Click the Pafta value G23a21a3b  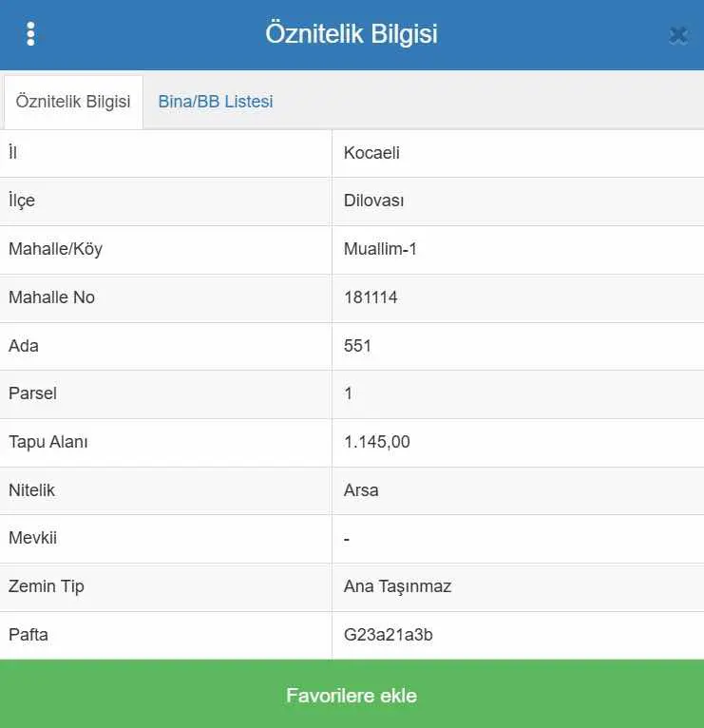388,634
